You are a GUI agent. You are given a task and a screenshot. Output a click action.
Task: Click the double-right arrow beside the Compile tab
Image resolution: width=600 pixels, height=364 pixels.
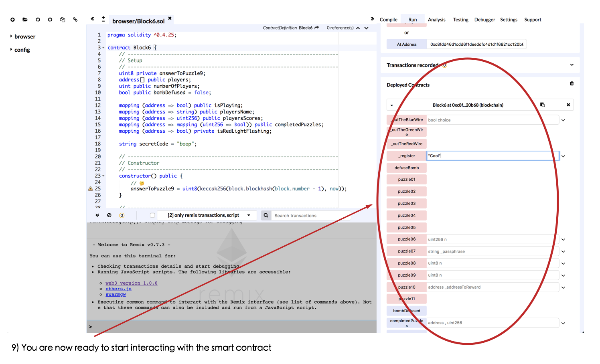click(x=372, y=19)
